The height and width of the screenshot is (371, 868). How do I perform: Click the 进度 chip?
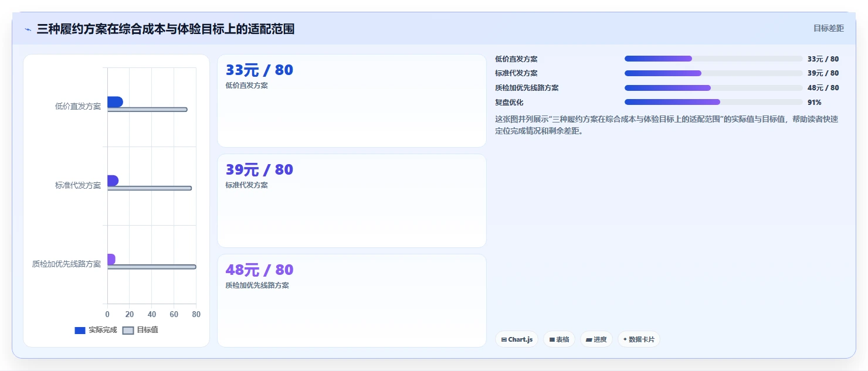coord(596,339)
